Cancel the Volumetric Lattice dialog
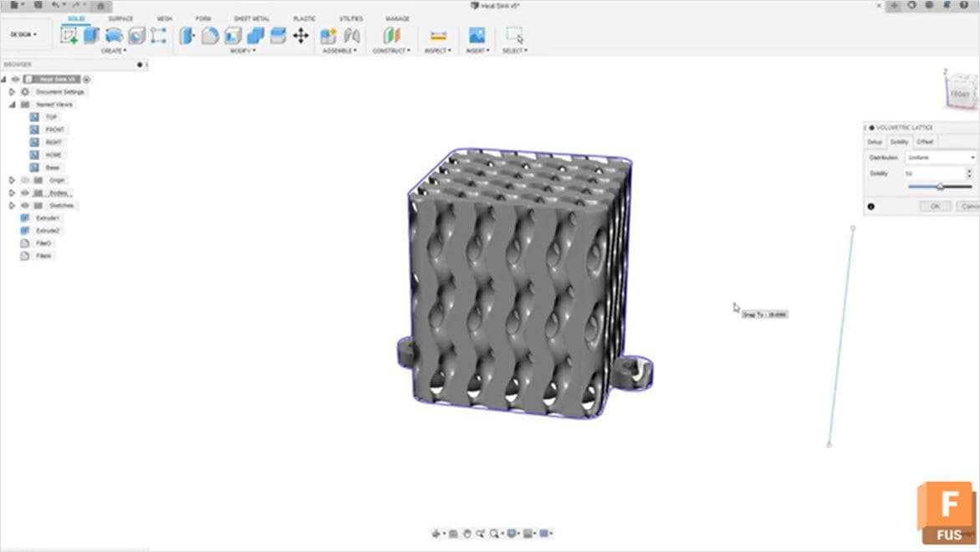Screen dimensions: 980x552 point(969,207)
